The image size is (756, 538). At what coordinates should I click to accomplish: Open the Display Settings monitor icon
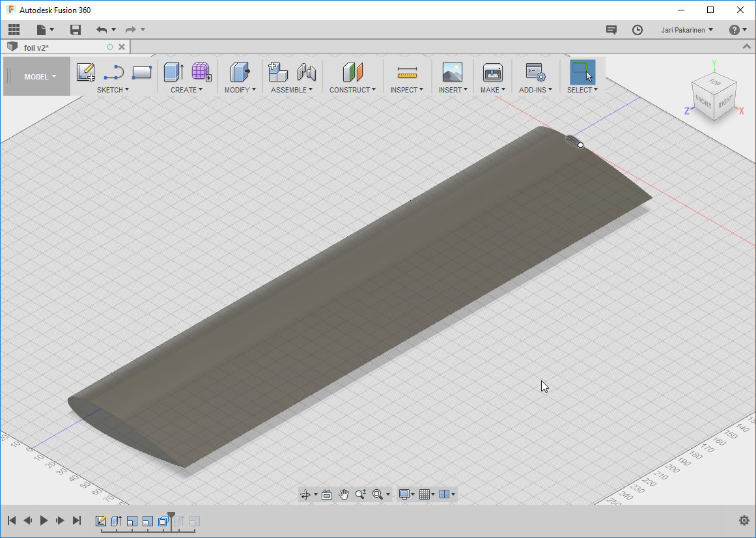[x=404, y=494]
